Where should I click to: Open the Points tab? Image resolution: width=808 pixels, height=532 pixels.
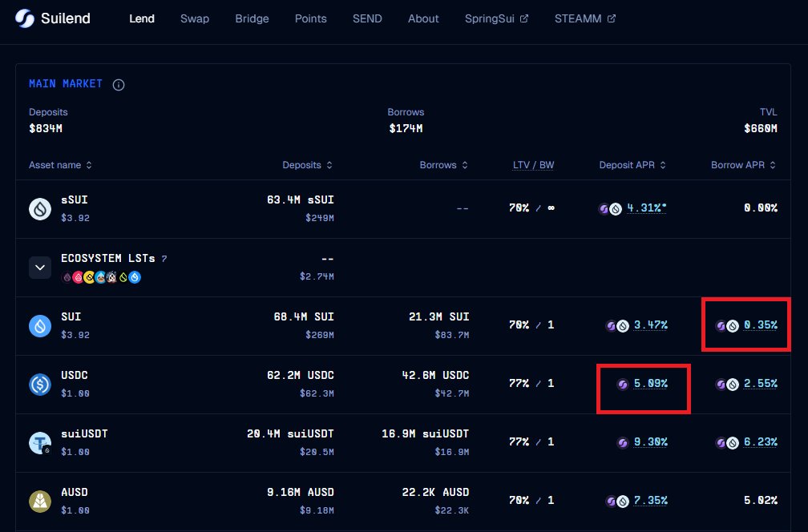coord(311,18)
